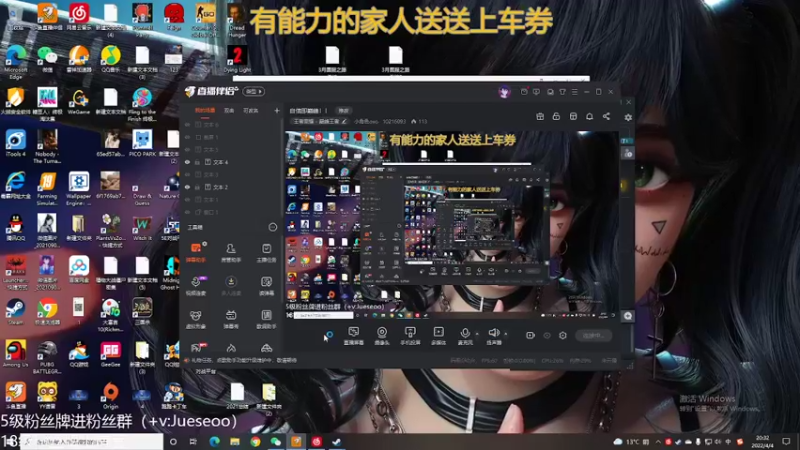Hide the 文本 4 layer
Image resolution: width=800 pixels, height=450 pixels.
187,162
